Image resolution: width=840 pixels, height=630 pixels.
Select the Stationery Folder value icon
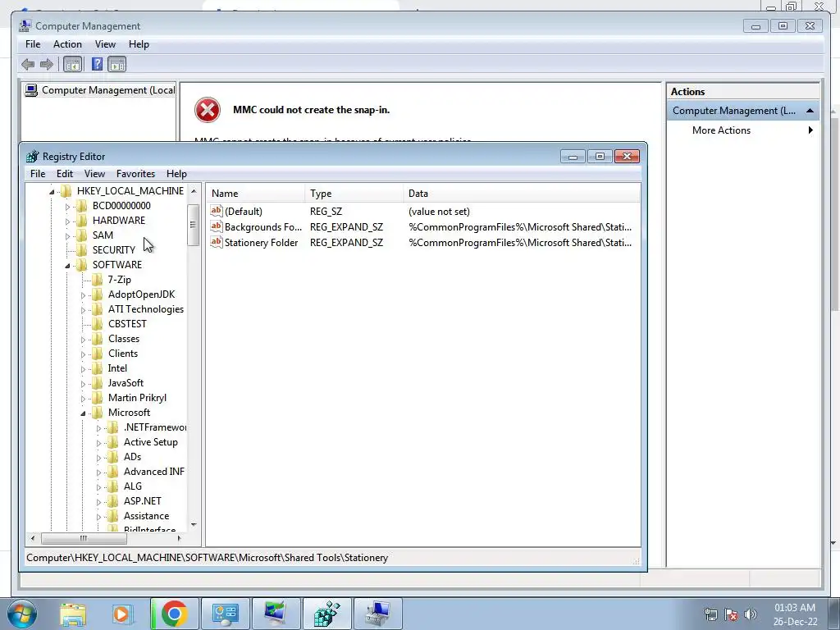coord(217,242)
